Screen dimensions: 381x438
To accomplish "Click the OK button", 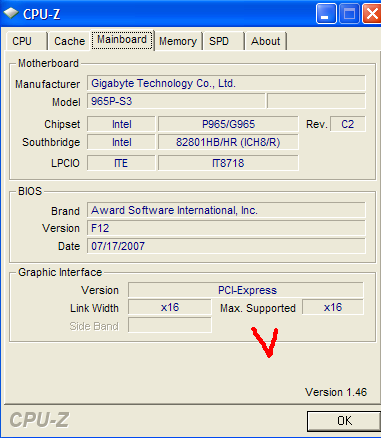I will click(344, 421).
